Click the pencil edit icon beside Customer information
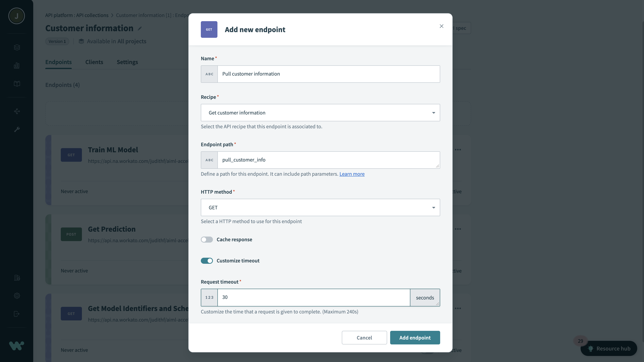 (x=140, y=29)
